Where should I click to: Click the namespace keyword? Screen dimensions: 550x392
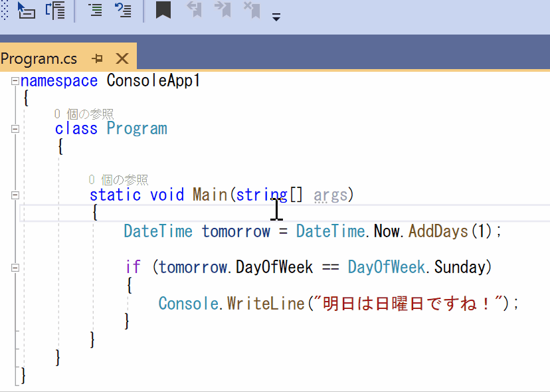59,81
